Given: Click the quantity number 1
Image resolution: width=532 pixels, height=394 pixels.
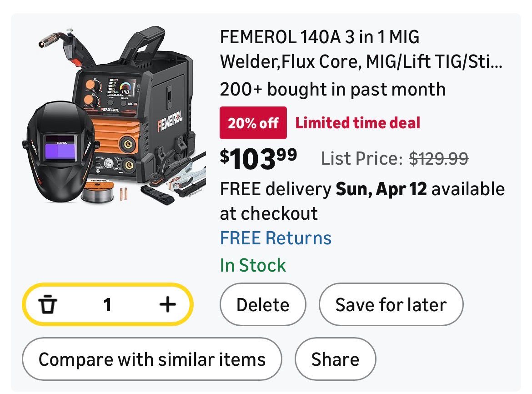Looking at the screenshot, I should pyautogui.click(x=107, y=304).
